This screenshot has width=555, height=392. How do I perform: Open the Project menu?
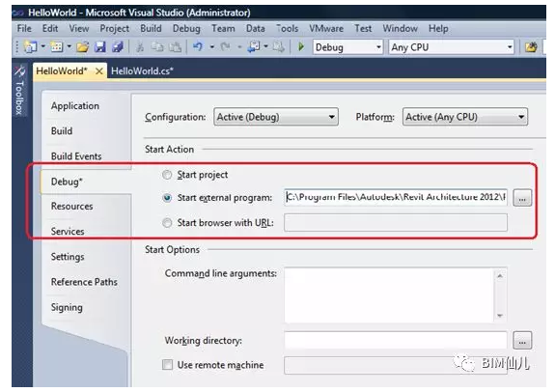(x=114, y=28)
